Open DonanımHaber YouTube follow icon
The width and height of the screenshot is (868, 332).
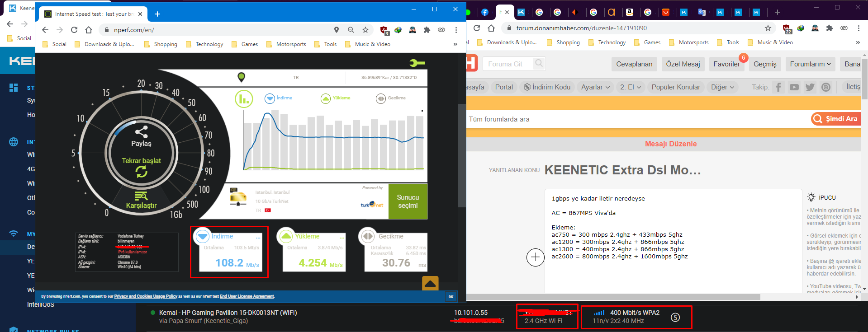[x=794, y=87]
